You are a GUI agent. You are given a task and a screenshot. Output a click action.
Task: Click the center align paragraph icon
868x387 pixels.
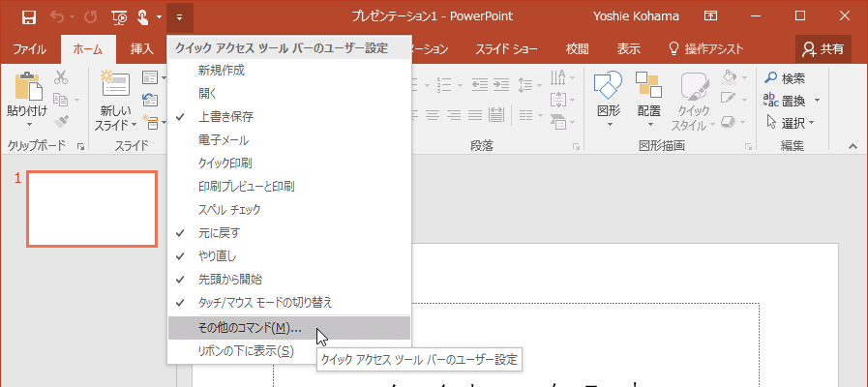click(x=434, y=114)
